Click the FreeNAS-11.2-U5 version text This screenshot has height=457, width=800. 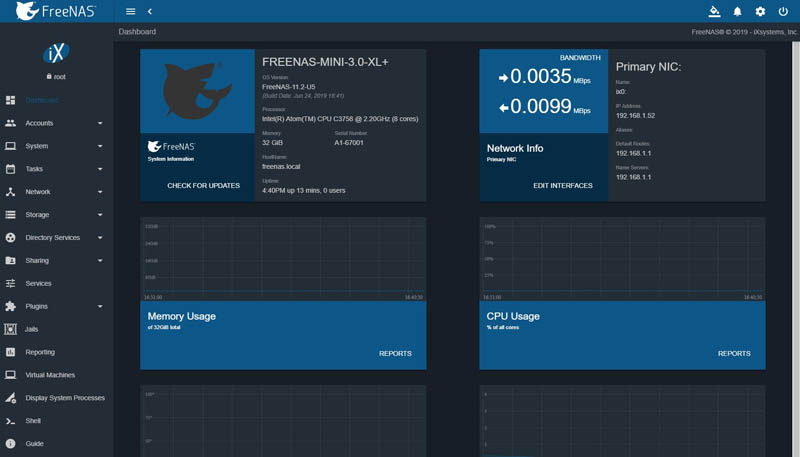[x=288, y=87]
